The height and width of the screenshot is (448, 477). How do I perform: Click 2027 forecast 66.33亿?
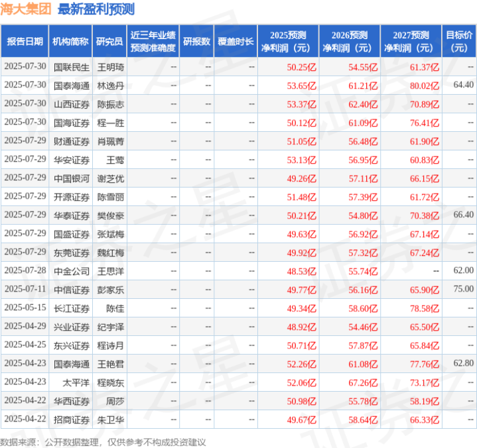point(425,420)
